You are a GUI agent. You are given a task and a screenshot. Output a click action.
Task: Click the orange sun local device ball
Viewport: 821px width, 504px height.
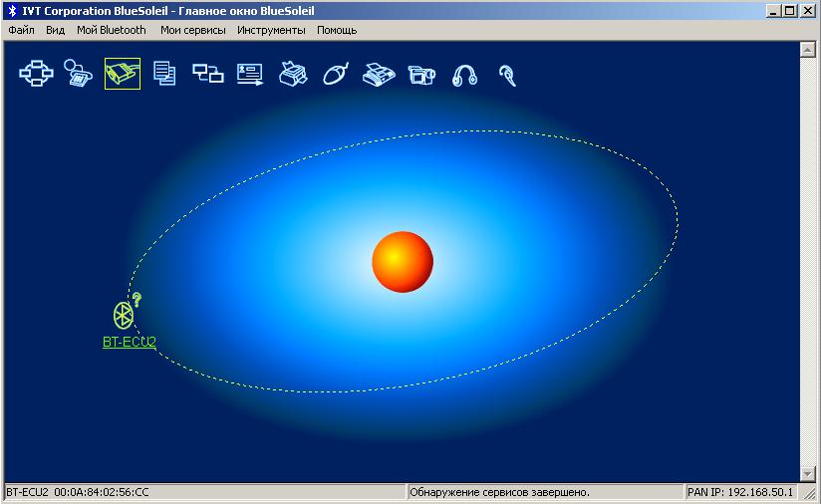click(x=402, y=262)
